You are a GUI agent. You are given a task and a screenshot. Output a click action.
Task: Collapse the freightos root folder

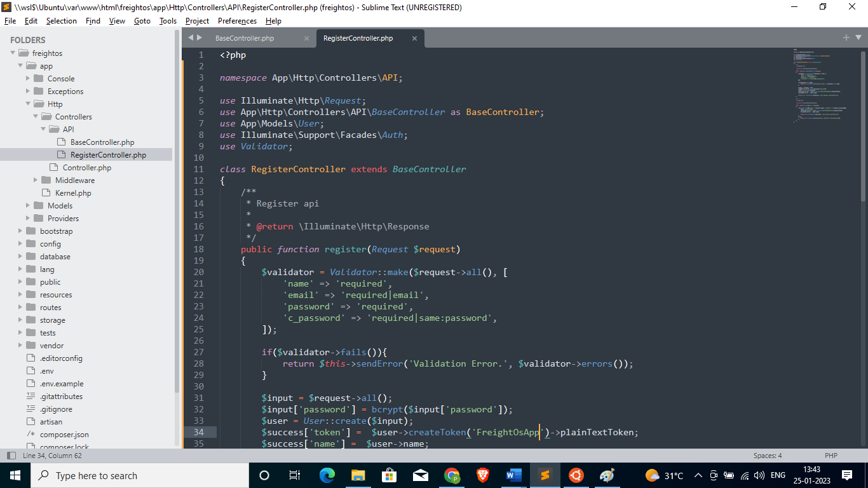(13, 53)
